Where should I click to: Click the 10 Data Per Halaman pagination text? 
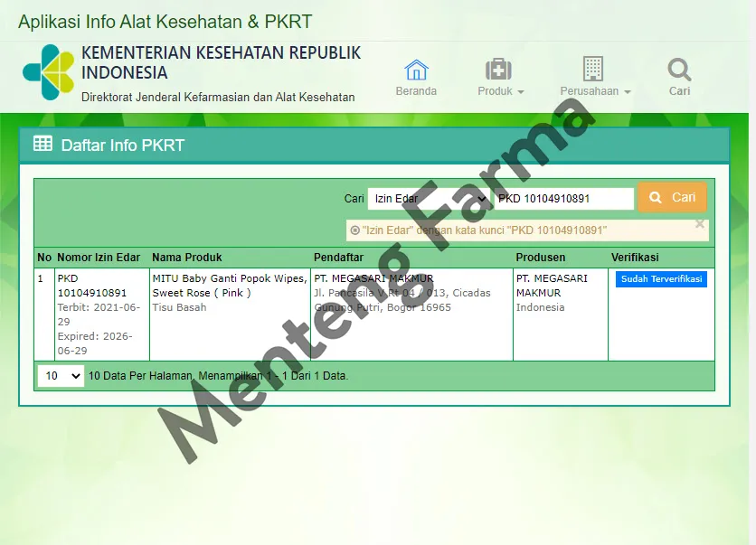pos(218,376)
